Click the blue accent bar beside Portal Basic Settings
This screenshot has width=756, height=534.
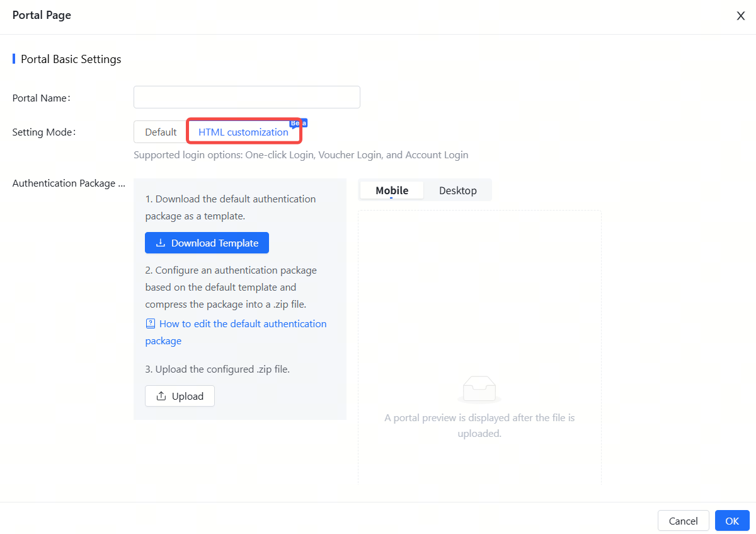click(13, 59)
